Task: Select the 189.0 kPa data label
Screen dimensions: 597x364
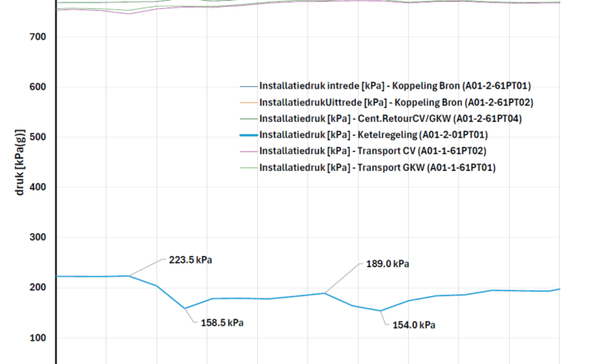Action: pyautogui.click(x=387, y=264)
